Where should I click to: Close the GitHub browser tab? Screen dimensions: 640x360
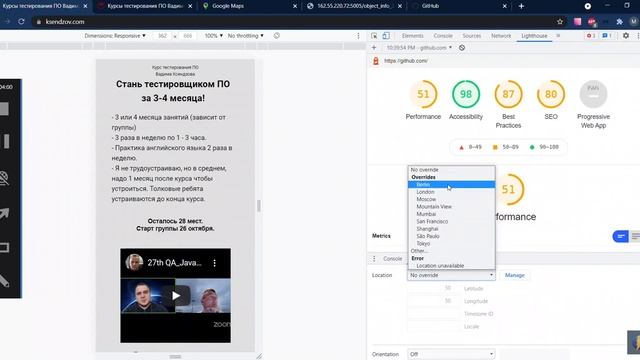(x=504, y=6)
